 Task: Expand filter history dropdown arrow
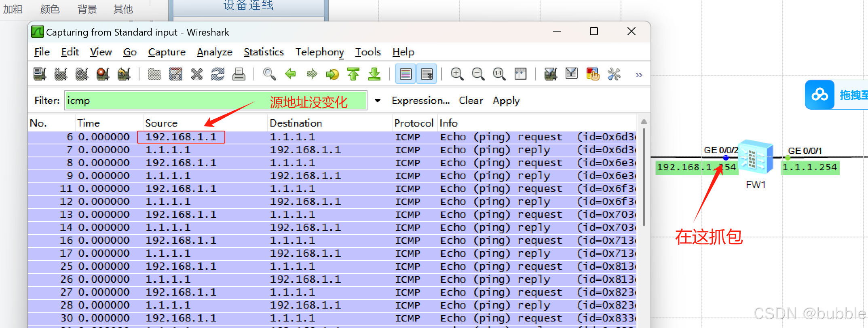[378, 101]
